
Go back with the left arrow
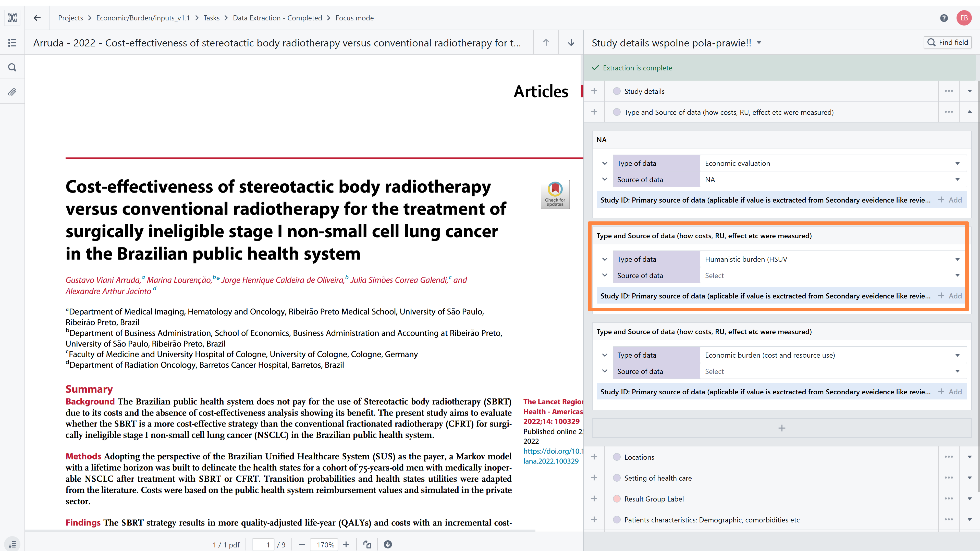coord(37,18)
